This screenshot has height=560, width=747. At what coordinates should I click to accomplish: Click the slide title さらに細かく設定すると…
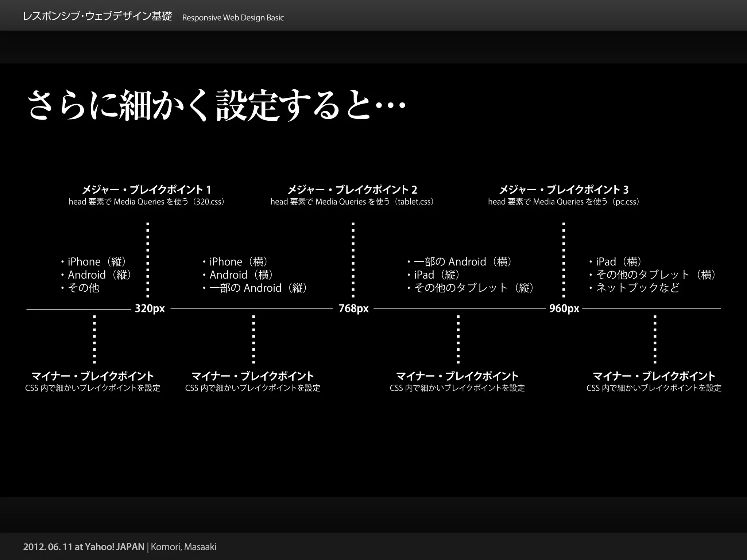[217, 105]
